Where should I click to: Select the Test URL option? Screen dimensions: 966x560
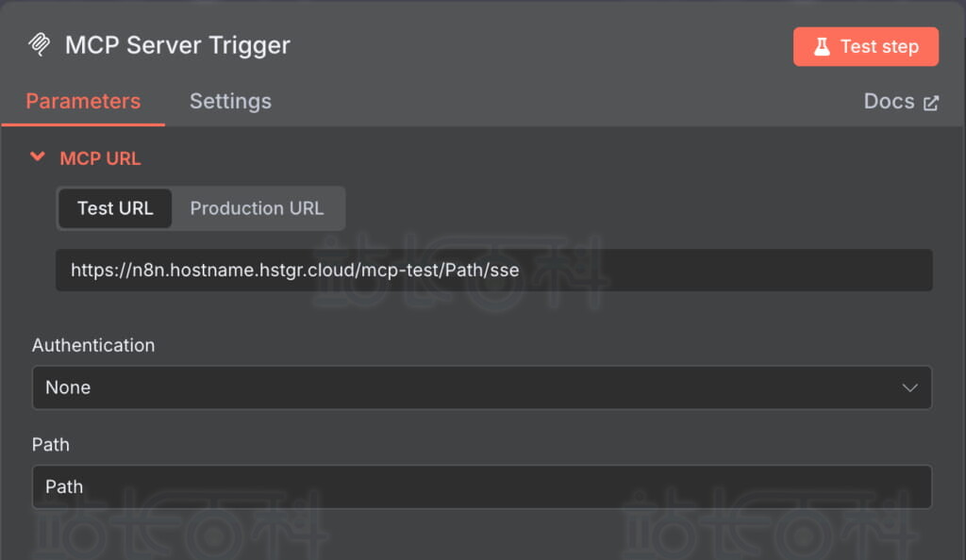click(x=115, y=208)
